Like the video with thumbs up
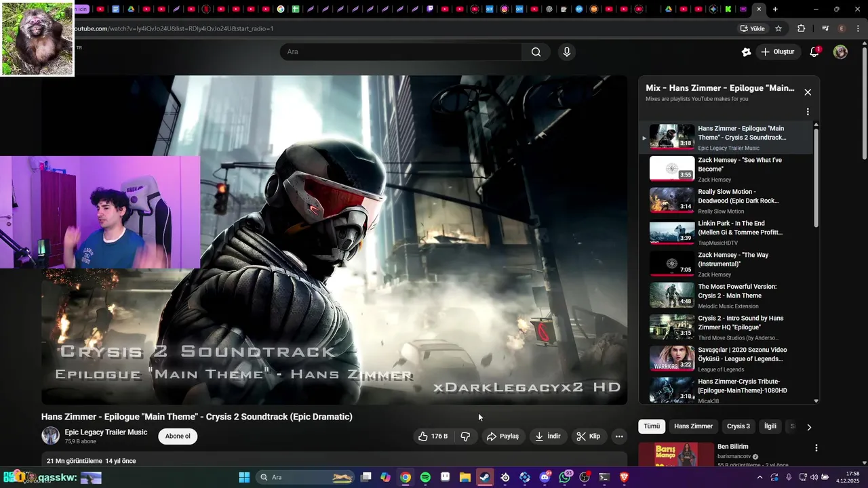868x488 pixels. pyautogui.click(x=433, y=436)
